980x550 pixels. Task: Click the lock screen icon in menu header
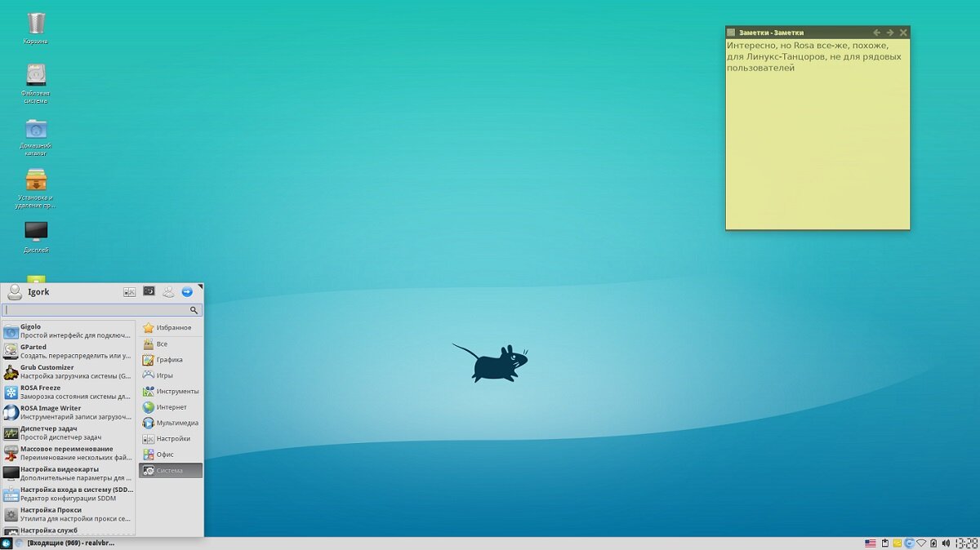point(149,291)
